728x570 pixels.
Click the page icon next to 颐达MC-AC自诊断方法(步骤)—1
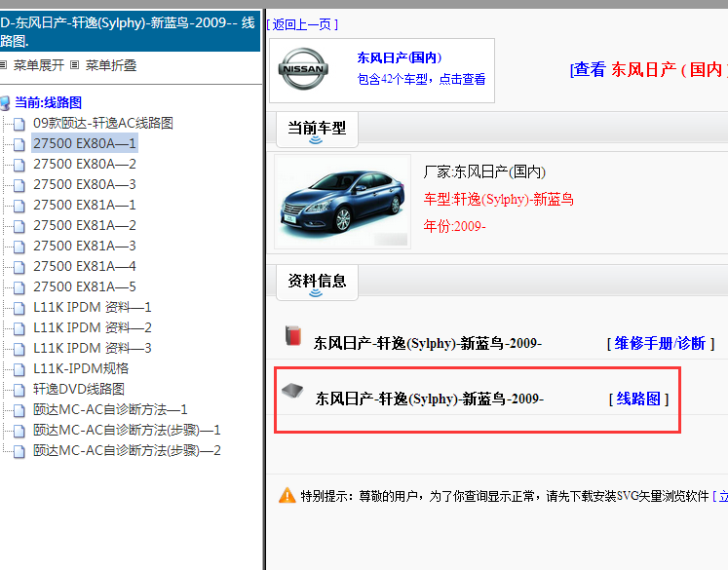[19, 431]
